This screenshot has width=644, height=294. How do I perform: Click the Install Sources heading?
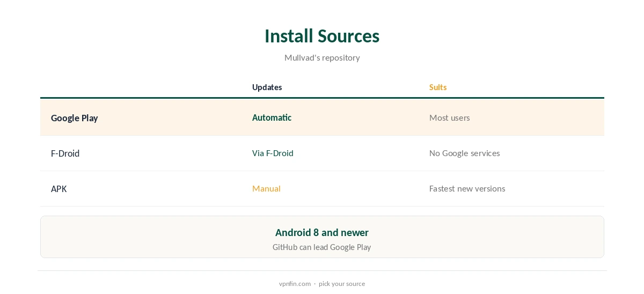[322, 36]
